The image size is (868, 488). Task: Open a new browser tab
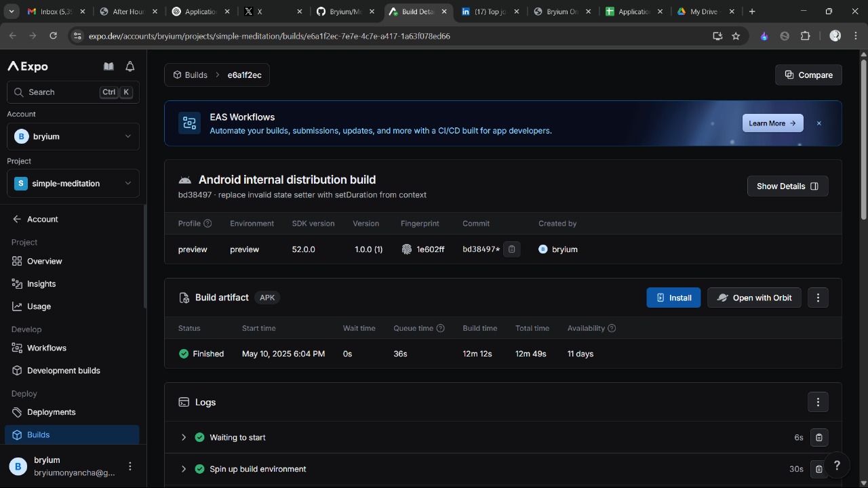pos(752,12)
